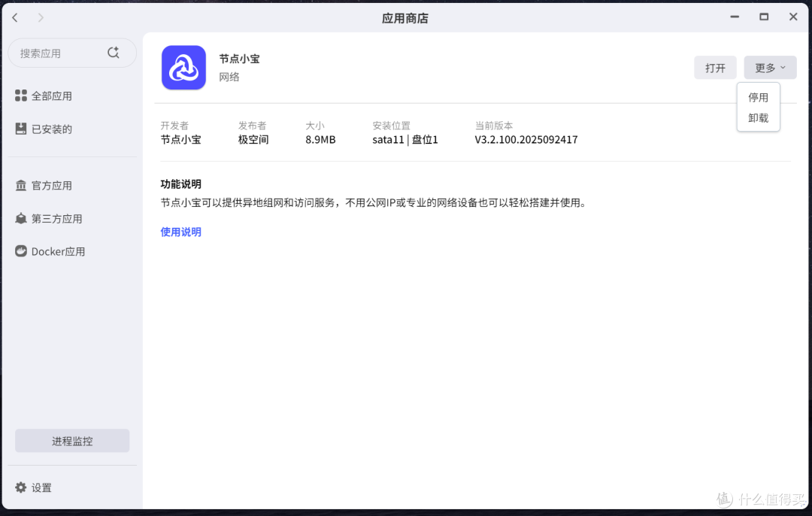Maximize the 应用商店 window
812x516 pixels.
[764, 17]
